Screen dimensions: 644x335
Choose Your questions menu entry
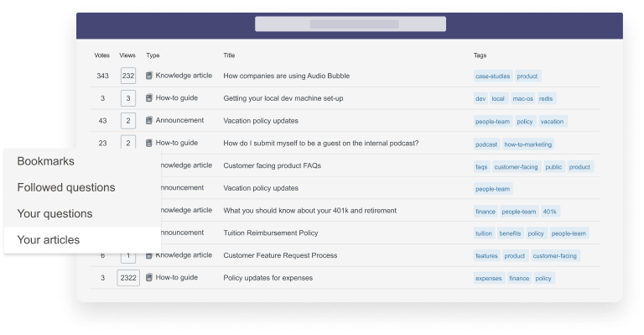tap(55, 214)
